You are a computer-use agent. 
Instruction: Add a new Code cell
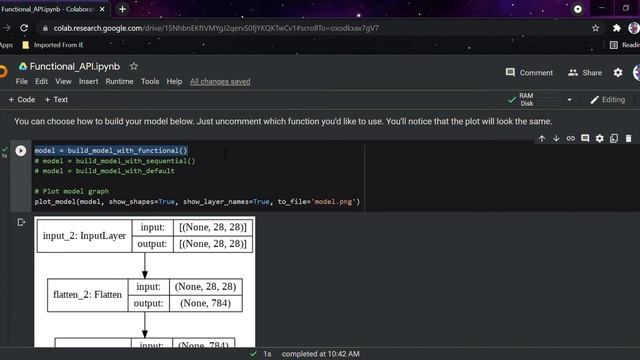click(22, 100)
